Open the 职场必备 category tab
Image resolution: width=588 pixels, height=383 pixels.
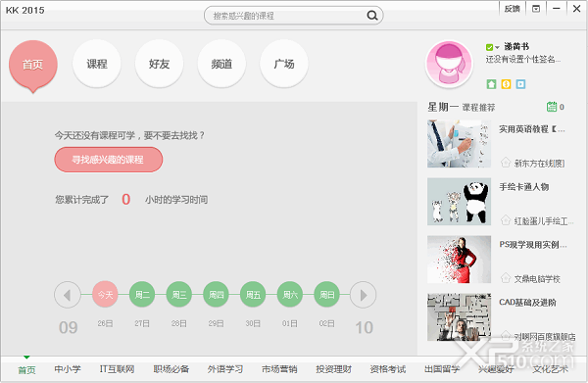171,369
